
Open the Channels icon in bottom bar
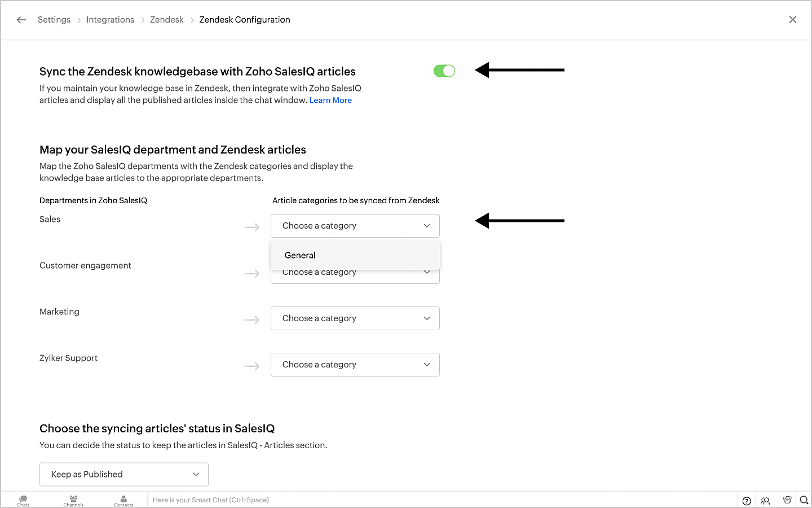click(73, 500)
